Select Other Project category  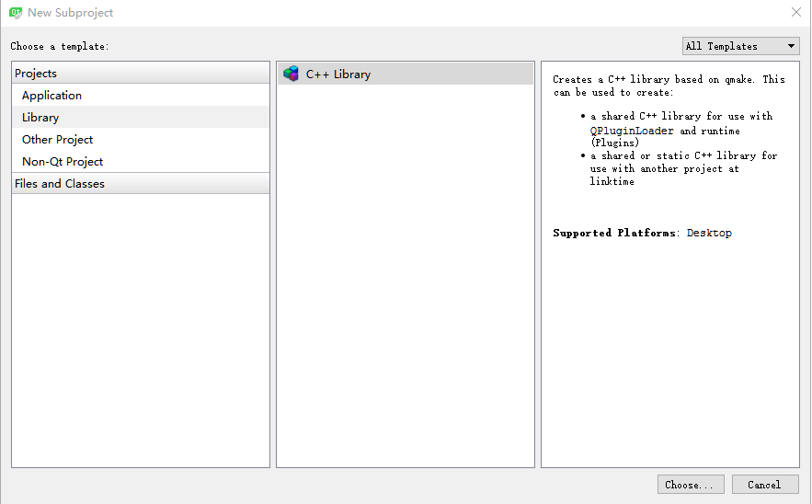pos(141,140)
